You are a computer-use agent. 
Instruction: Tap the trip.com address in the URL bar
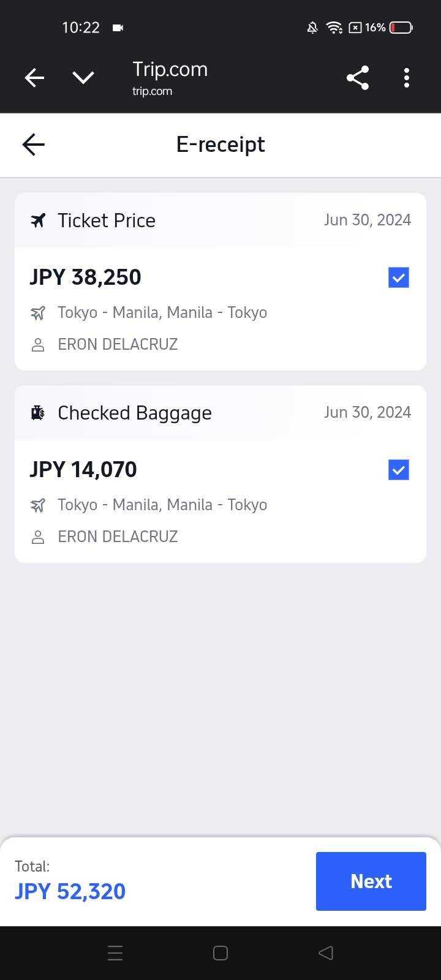[x=152, y=91]
